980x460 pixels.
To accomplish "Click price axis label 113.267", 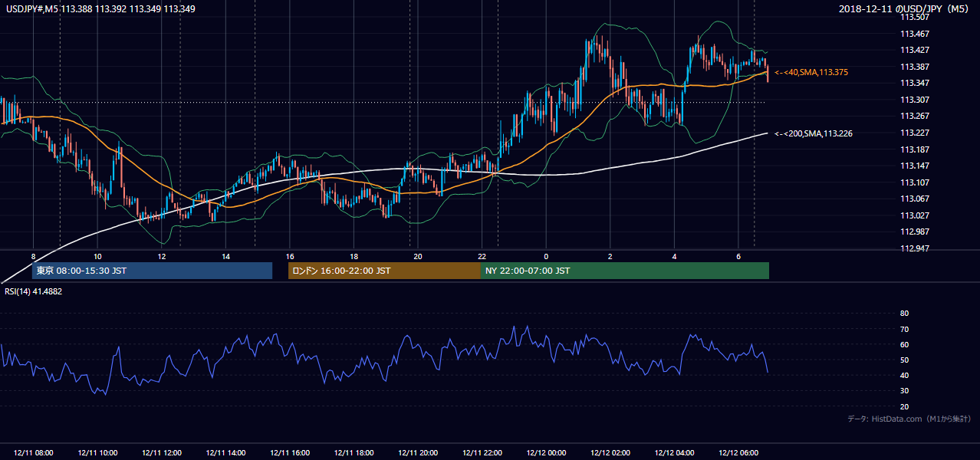I will 915,117.
